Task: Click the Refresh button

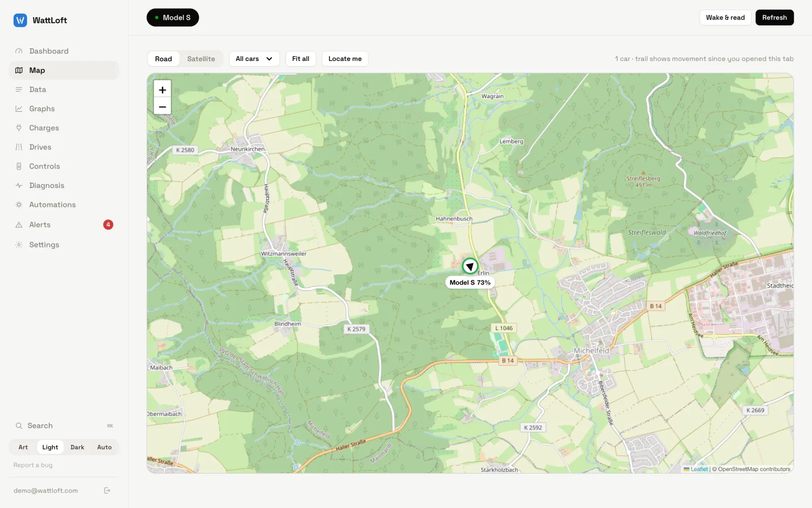Action: (774, 18)
